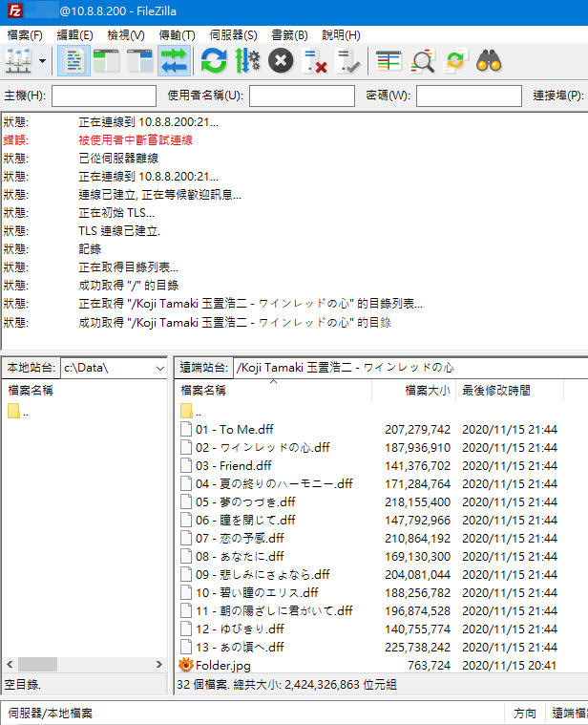Click local pane scrollbar left arrow
This screenshot has height=725, width=588.
tap(10, 665)
